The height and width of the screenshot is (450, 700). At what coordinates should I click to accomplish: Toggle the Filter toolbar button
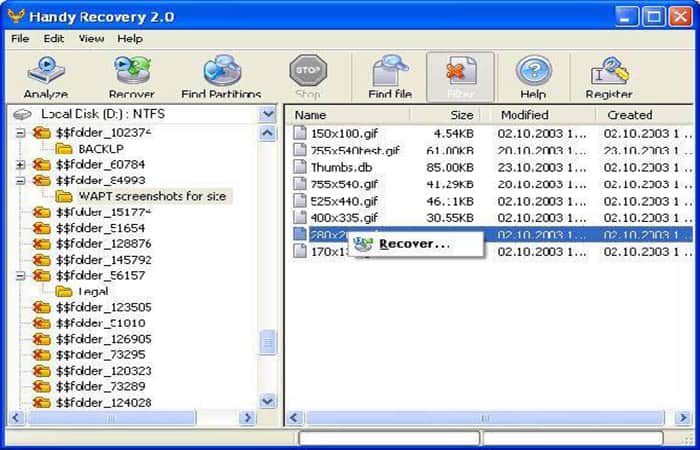click(460, 77)
